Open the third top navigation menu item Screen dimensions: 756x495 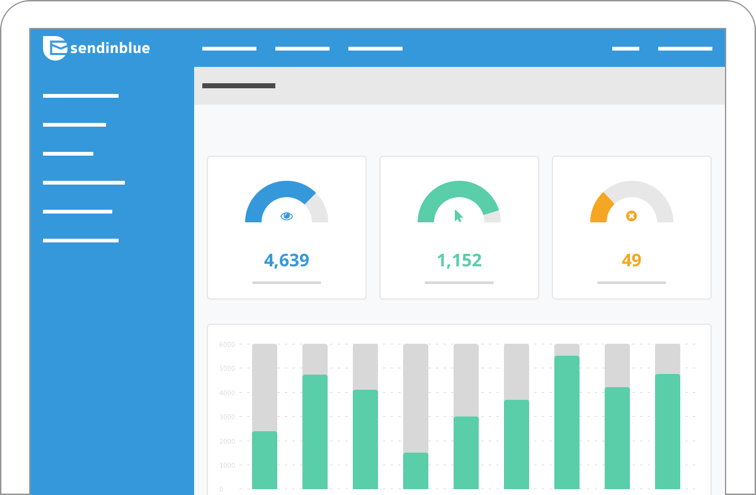point(375,49)
